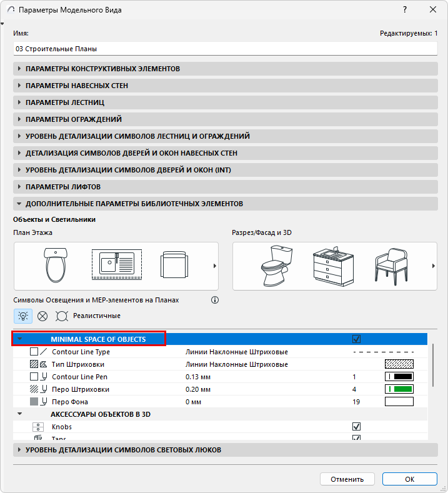This screenshot has width=448, height=493.
Task: Click the OK button
Action: 410,479
